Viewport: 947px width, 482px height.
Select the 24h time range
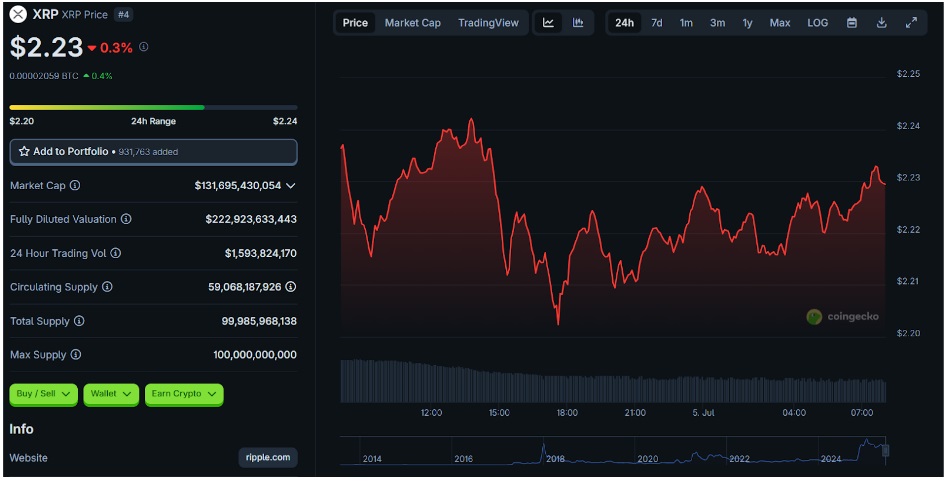point(624,23)
